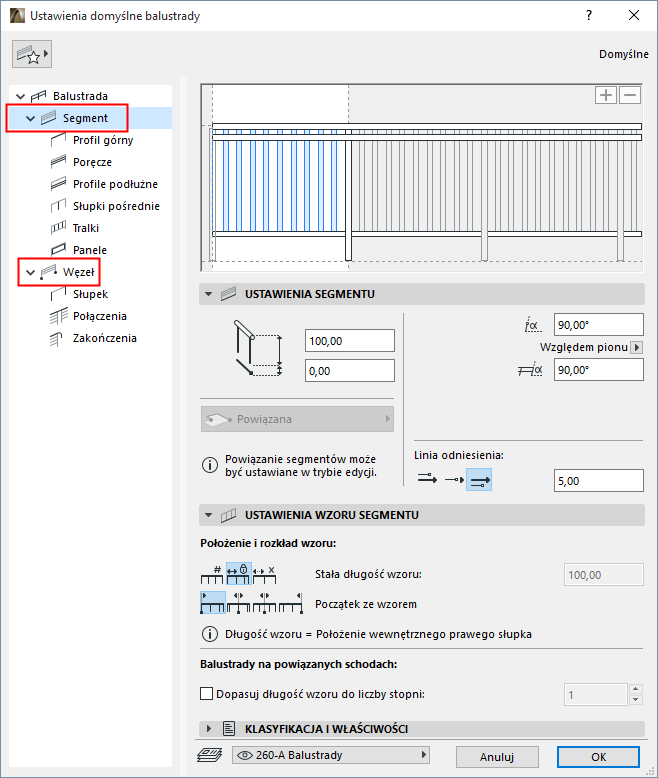Choose fixed pattern length mode
Viewport: 658px width, 778px height.
tap(239, 574)
